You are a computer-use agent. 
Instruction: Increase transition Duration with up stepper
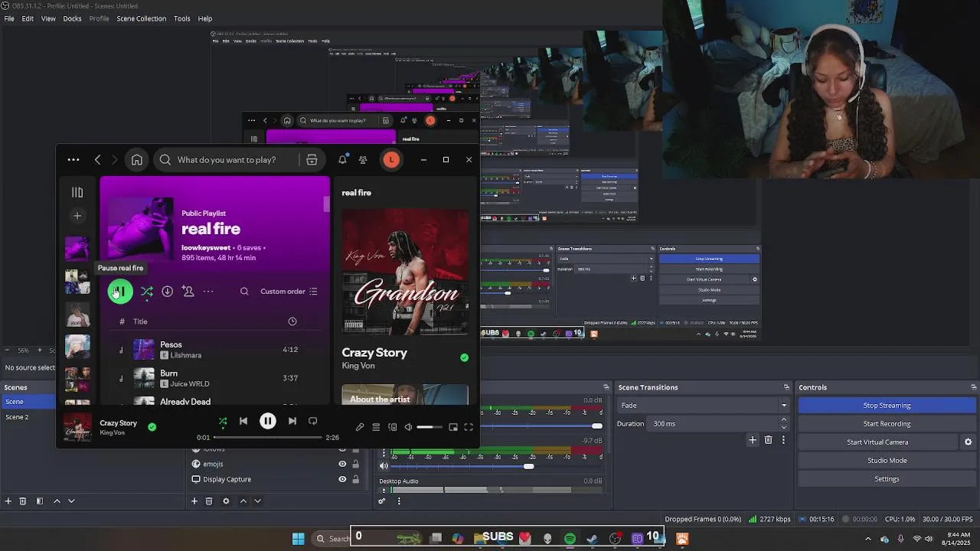784,420
